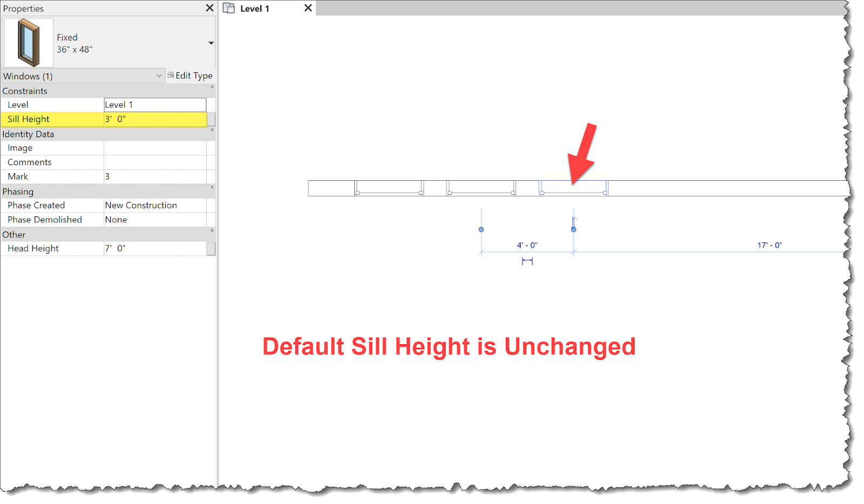Click the make permanent dimension icon below 4'-0"
Screen dimensions: 864x504
[526, 261]
